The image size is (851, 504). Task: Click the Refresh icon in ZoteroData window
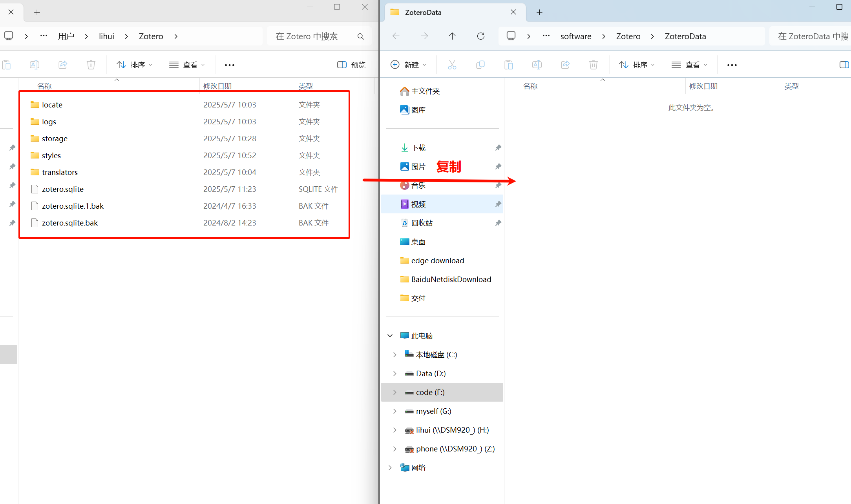[480, 36]
